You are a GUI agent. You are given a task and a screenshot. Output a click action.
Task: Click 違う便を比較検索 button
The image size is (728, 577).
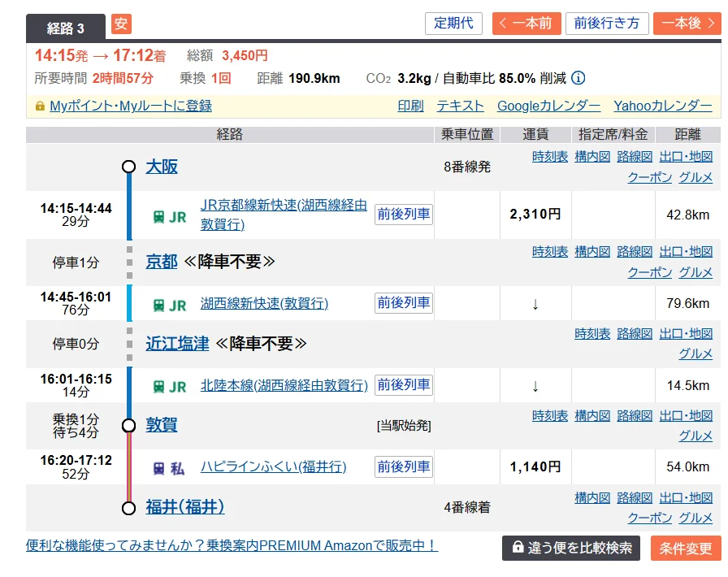571,548
